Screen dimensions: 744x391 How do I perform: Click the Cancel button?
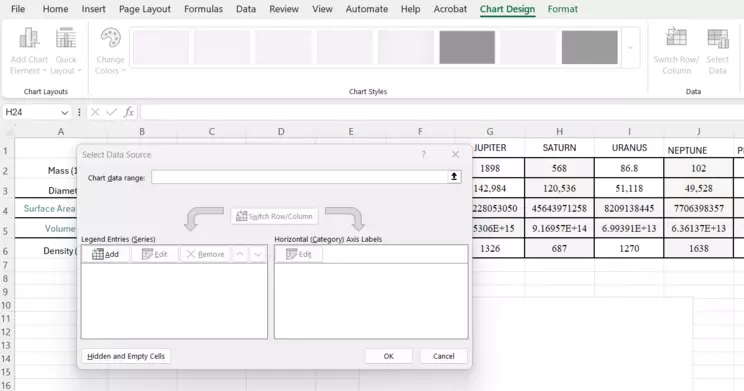[444, 356]
